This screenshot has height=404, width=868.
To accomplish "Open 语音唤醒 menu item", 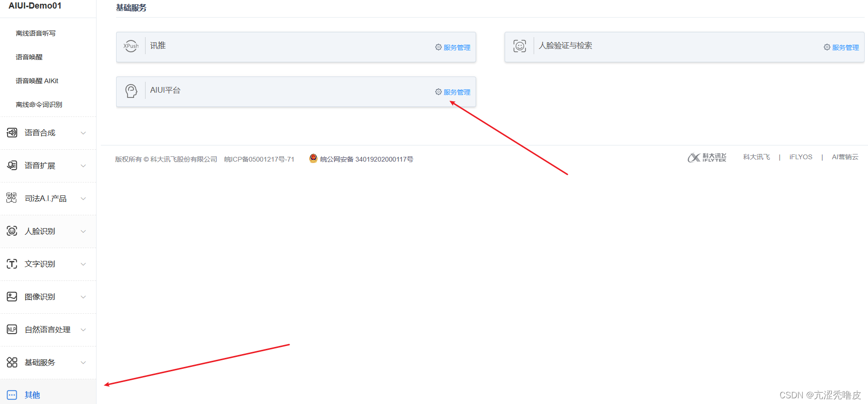I will [x=29, y=57].
